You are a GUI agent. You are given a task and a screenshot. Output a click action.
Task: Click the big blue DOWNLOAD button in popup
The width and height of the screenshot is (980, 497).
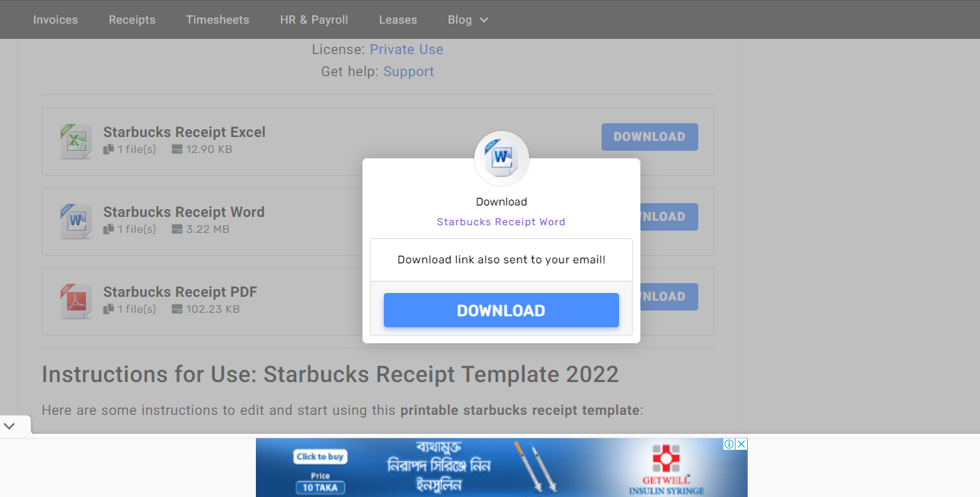click(x=501, y=311)
